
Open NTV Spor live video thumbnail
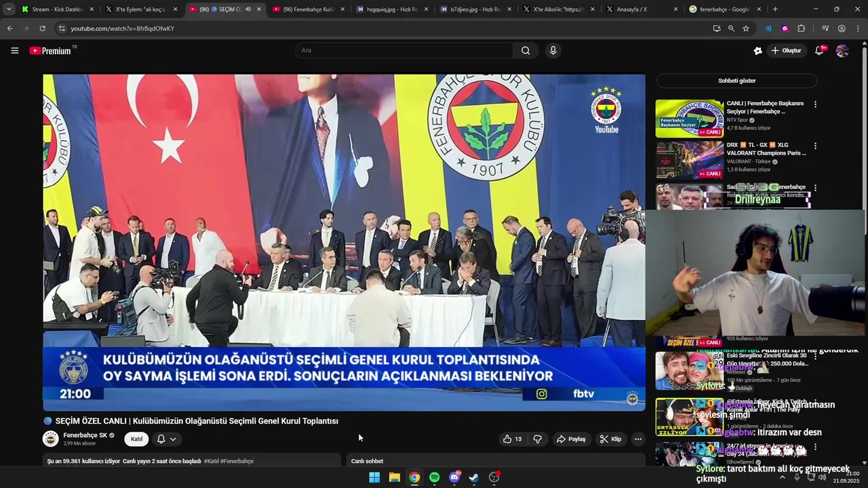click(x=689, y=119)
